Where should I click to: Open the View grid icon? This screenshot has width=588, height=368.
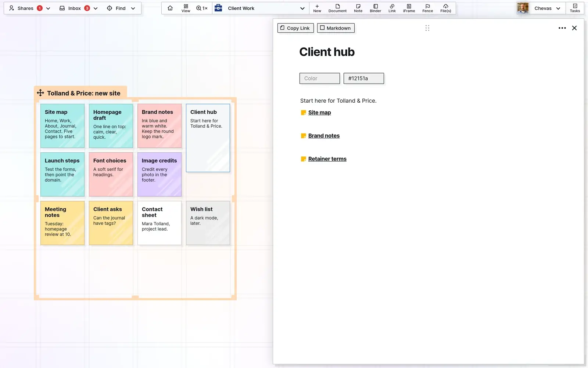[x=186, y=8]
